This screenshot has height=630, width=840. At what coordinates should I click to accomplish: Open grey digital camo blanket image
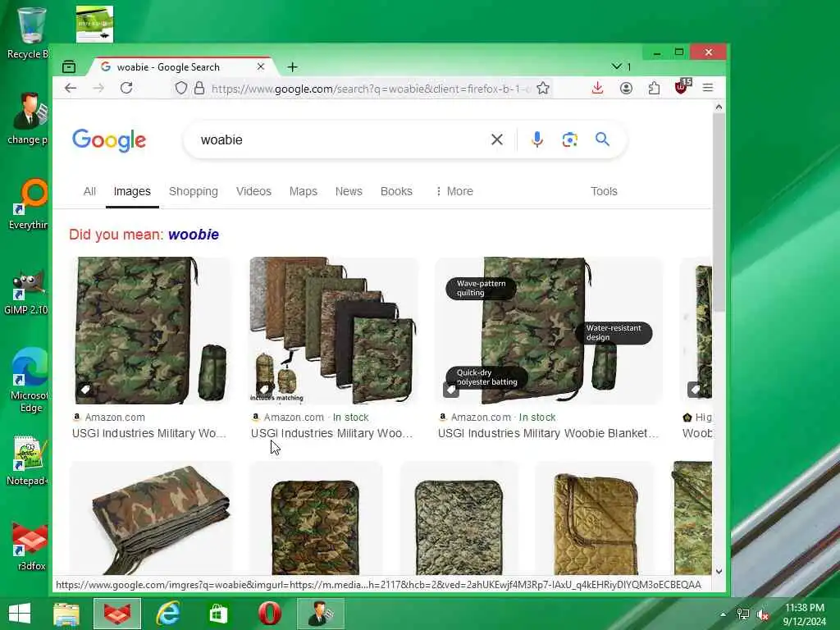(x=459, y=518)
